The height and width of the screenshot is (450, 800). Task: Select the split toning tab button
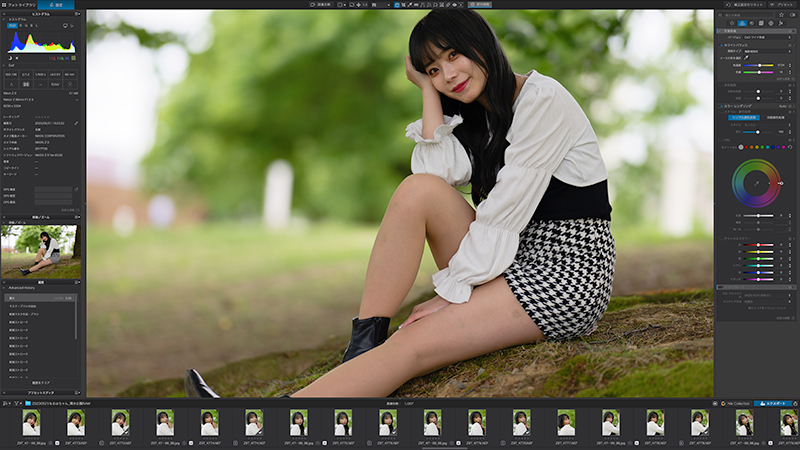(x=776, y=117)
